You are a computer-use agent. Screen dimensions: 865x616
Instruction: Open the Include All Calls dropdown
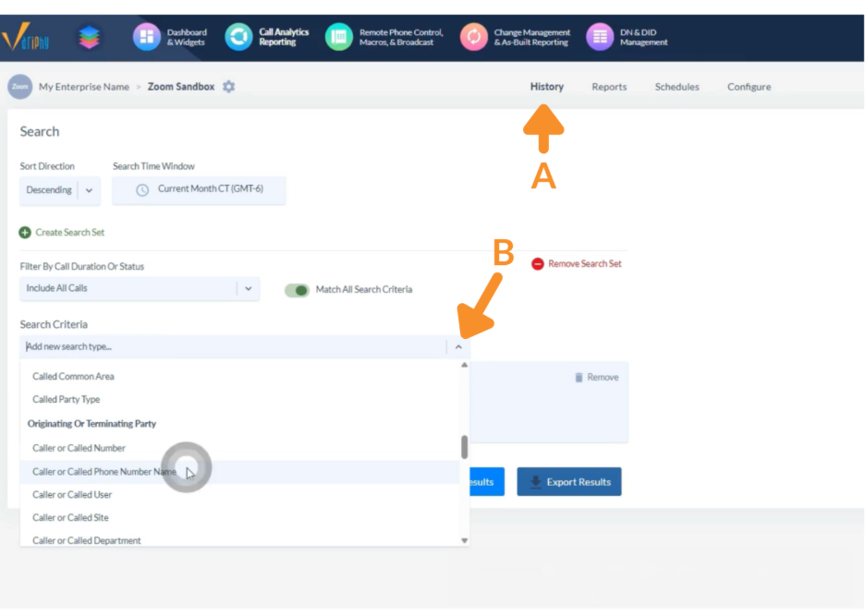click(248, 289)
